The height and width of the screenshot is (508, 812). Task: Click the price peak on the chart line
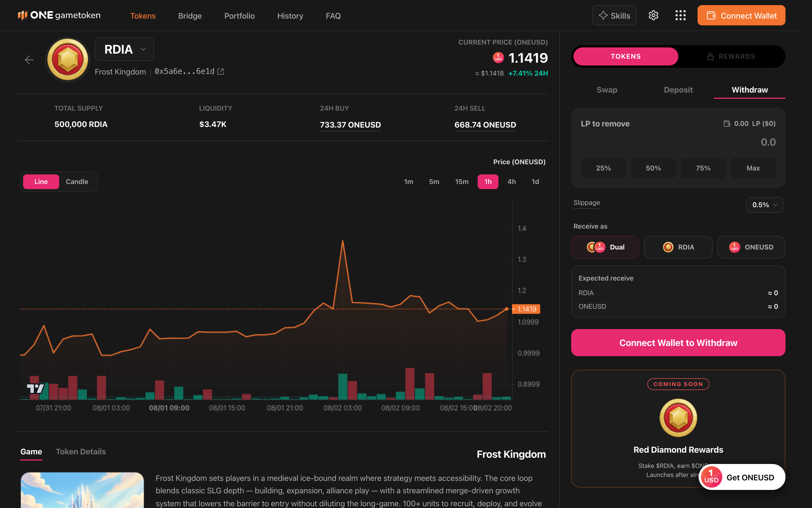point(343,240)
